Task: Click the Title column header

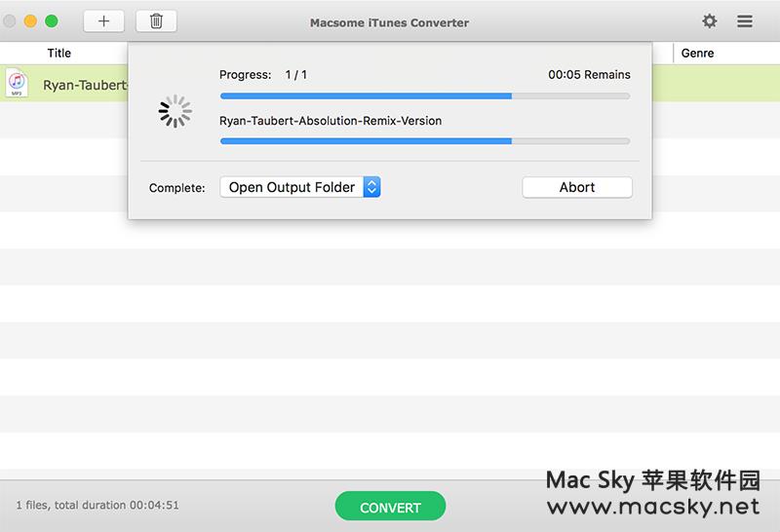Action: (59, 54)
